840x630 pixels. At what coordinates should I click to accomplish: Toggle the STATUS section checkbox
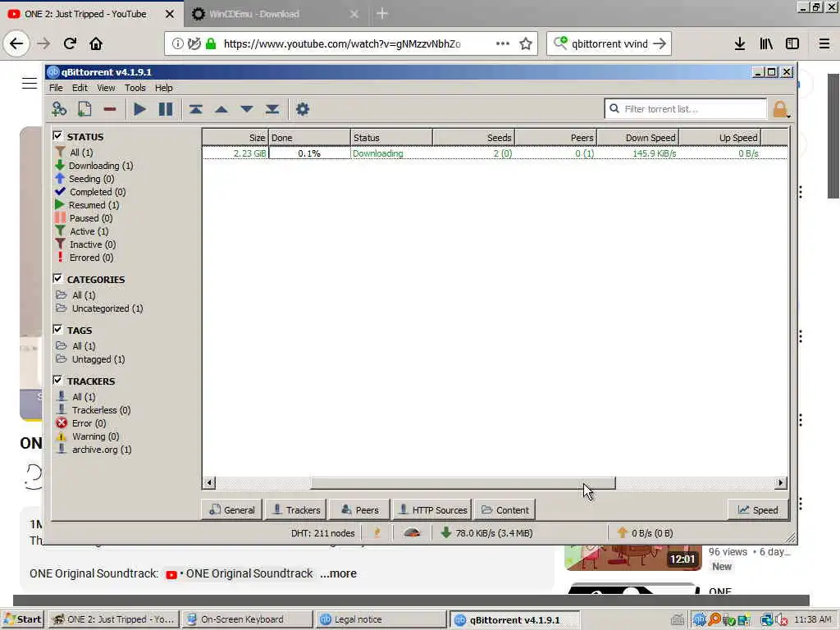(x=58, y=136)
